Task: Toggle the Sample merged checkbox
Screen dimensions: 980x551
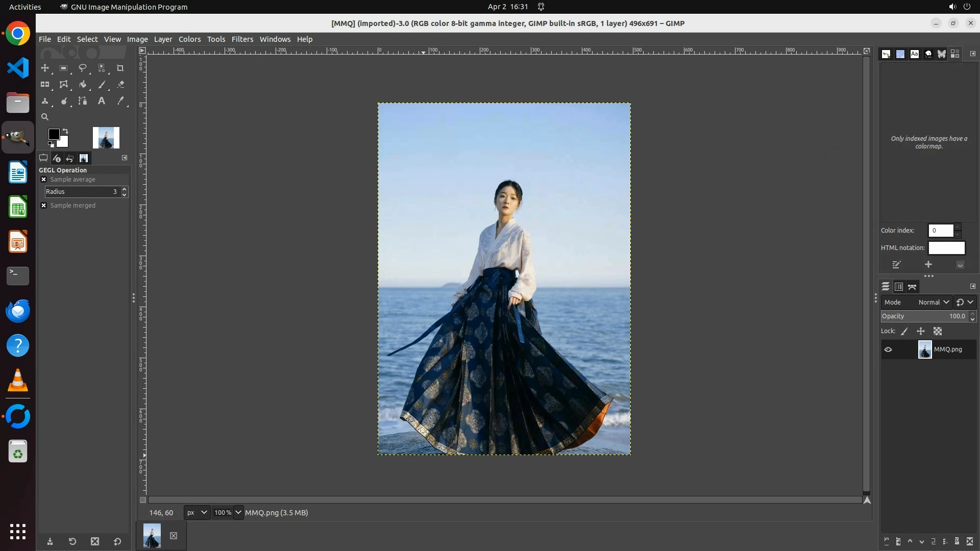Action: (44, 206)
